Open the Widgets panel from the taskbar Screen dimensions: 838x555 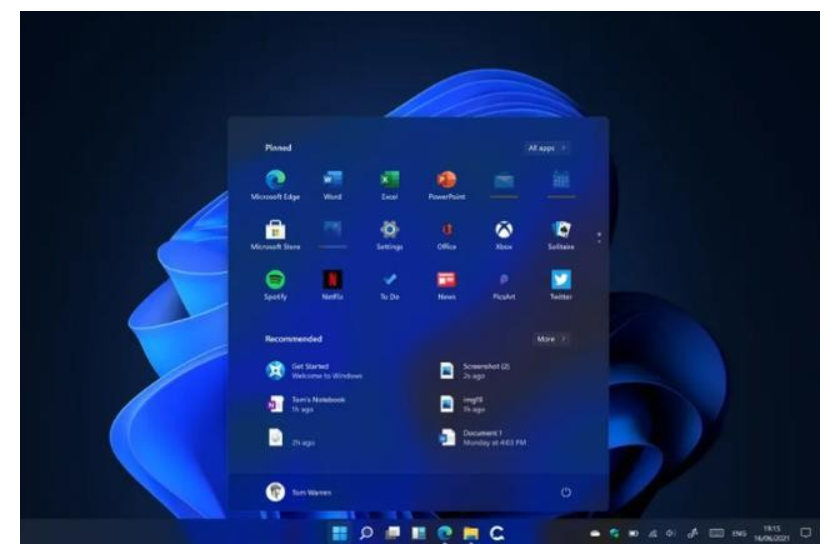pos(418,533)
